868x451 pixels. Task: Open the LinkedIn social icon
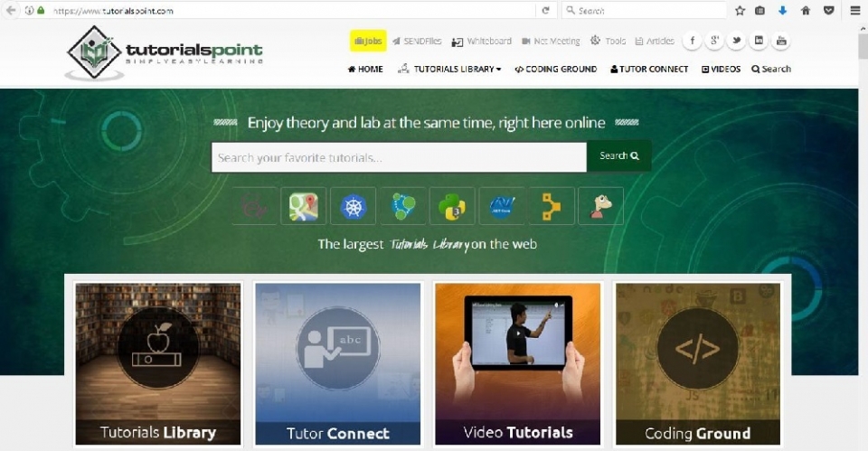click(759, 41)
